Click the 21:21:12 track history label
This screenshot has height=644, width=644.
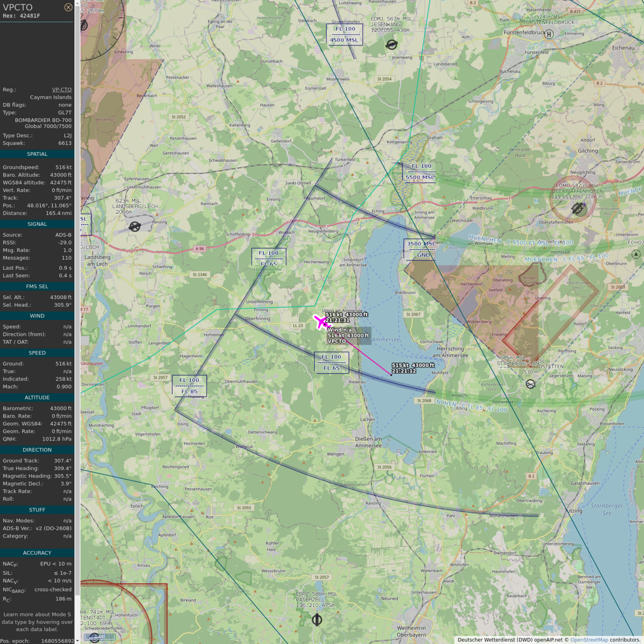(404, 371)
